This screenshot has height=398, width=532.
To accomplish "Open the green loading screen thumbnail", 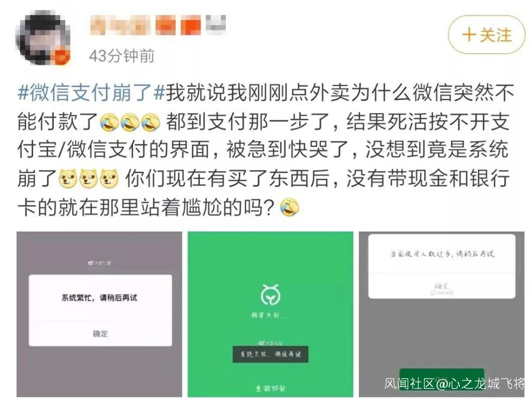I will (270, 314).
